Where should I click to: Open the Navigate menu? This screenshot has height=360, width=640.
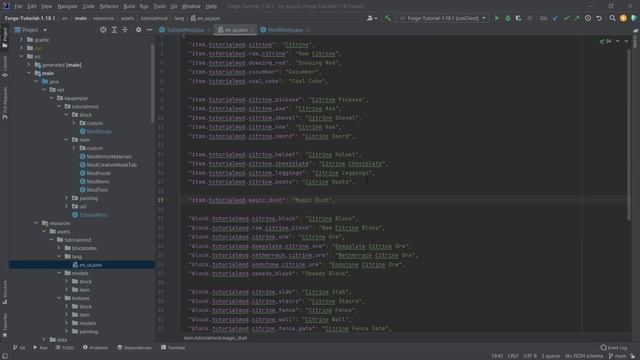pos(67,6)
